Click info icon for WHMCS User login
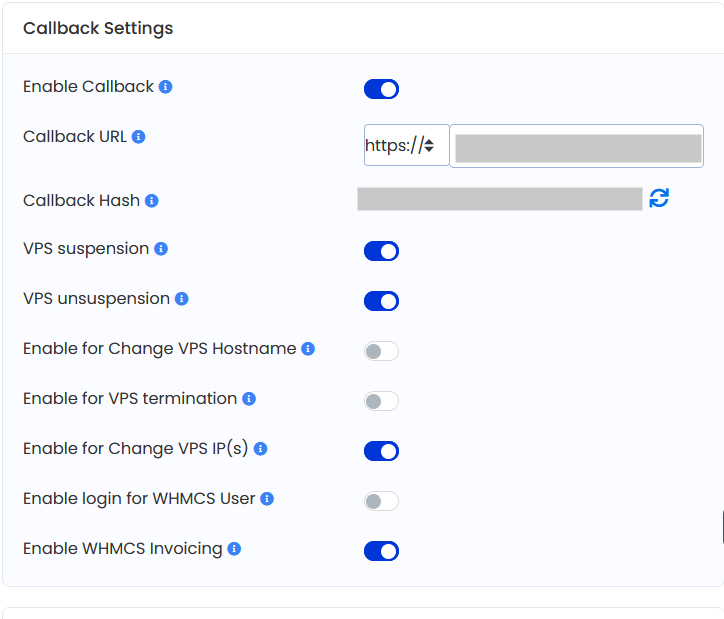This screenshot has height=619, width=724. click(267, 499)
